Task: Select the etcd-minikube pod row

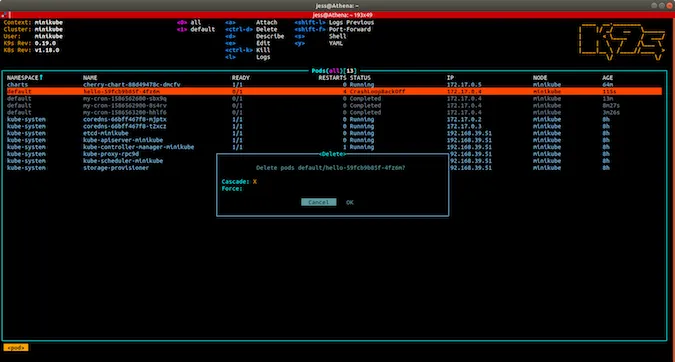Action: point(334,133)
